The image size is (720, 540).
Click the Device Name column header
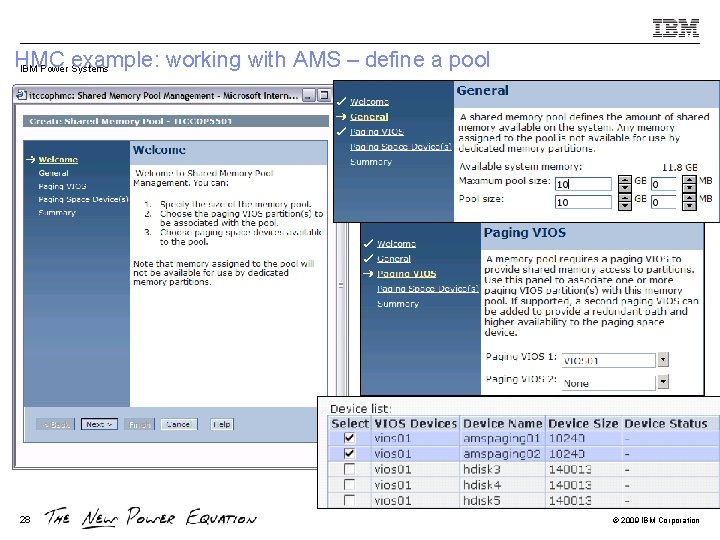coord(503,423)
